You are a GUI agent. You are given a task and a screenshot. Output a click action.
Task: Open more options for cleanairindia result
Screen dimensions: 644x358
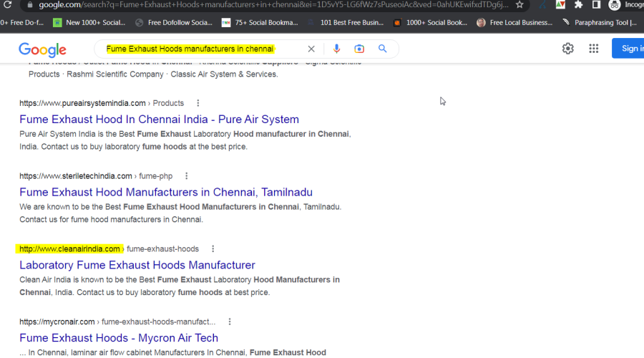pyautogui.click(x=213, y=249)
